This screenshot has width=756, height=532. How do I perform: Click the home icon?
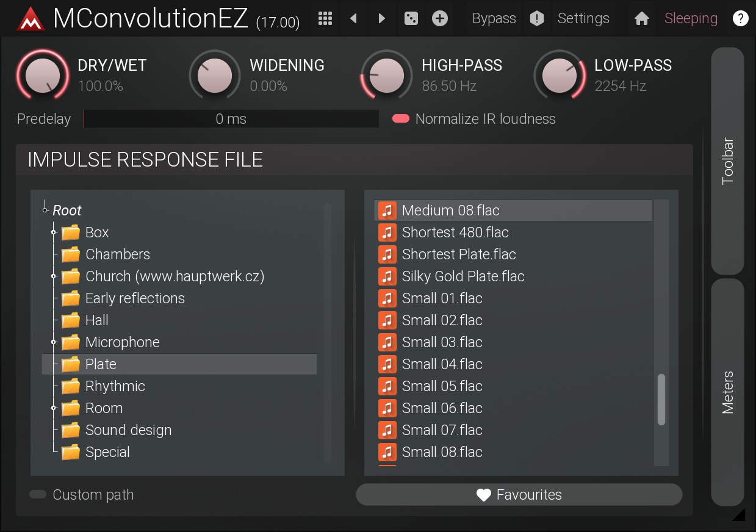[641, 18]
